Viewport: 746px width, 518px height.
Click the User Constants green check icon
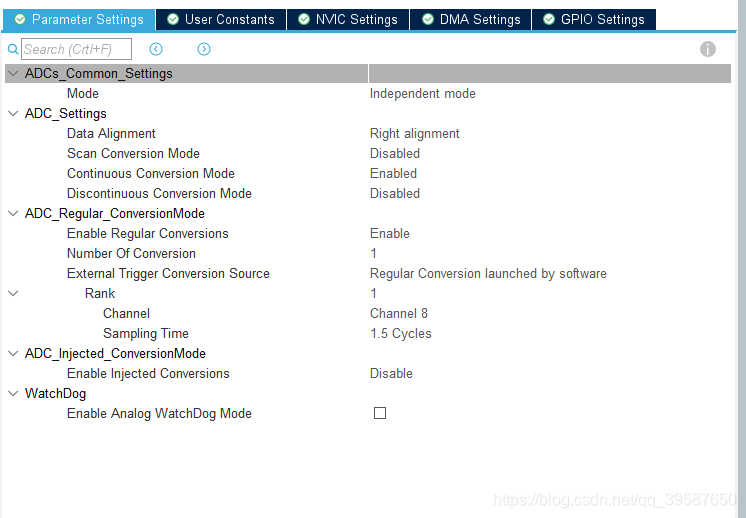tap(173, 19)
